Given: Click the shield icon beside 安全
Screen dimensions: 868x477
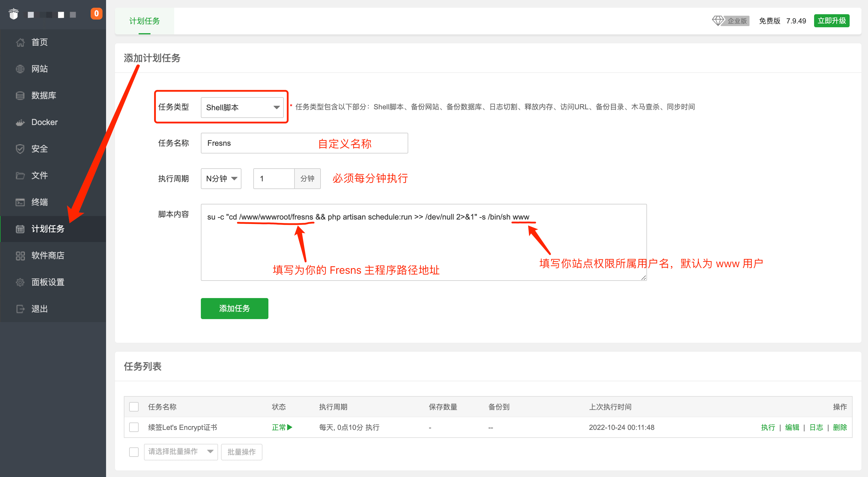Looking at the screenshot, I should pyautogui.click(x=20, y=149).
